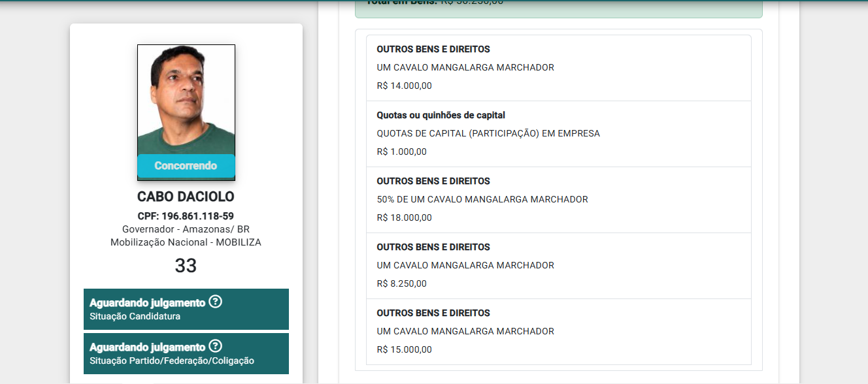Click the Concorrendo status badge

click(x=186, y=166)
